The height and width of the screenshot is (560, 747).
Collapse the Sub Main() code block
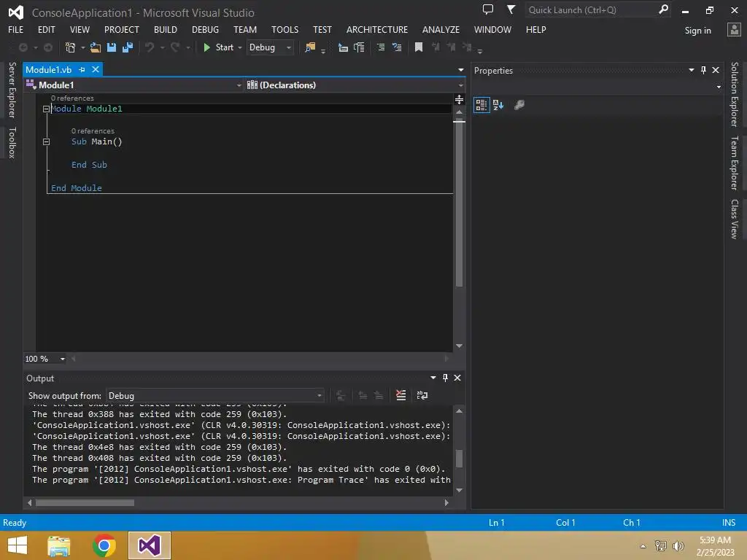[46, 142]
